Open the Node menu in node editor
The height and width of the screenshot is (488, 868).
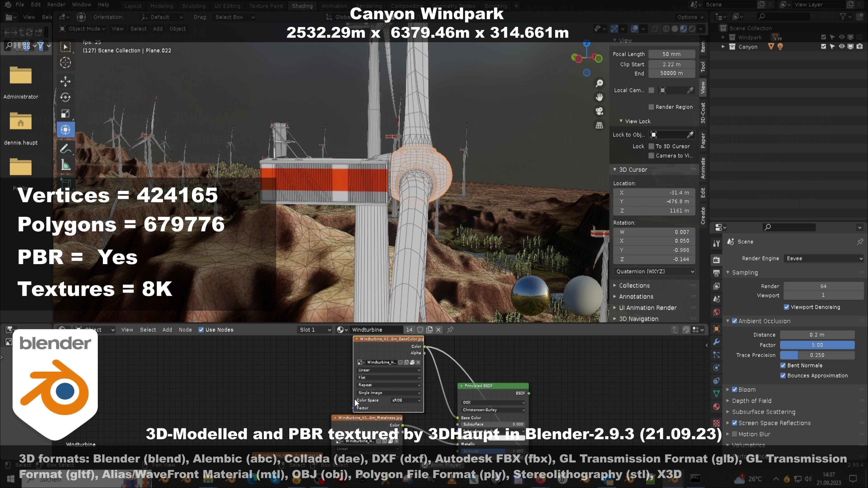(185, 330)
